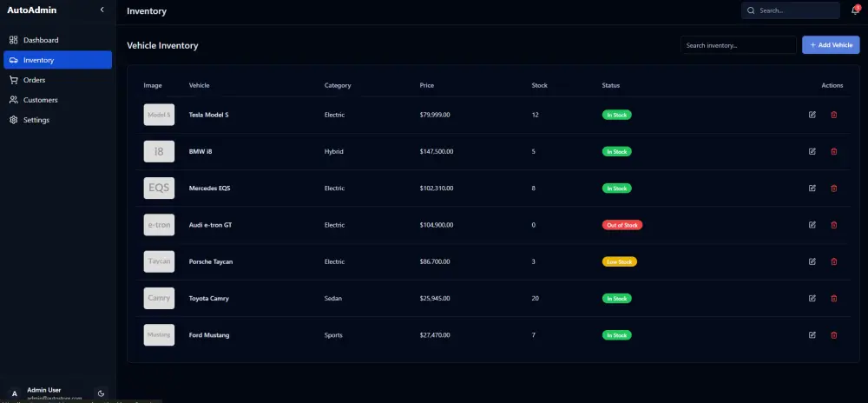The width and height of the screenshot is (868, 403).
Task: Select Inventory in the sidebar
Action: tap(57, 60)
